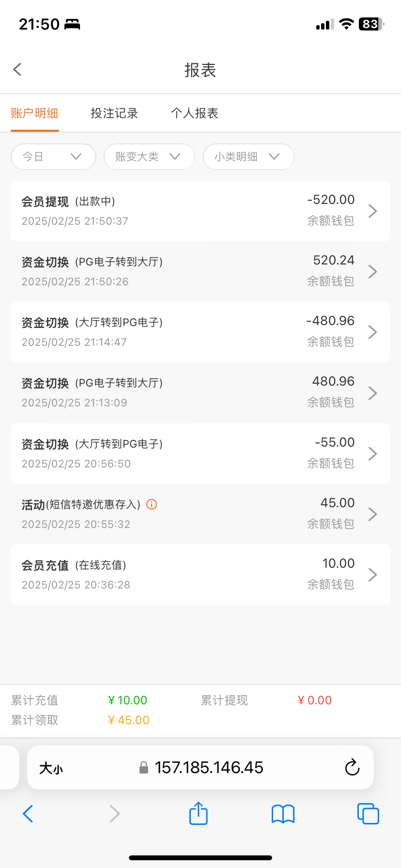Open Safari bookmarks book icon

click(x=283, y=814)
